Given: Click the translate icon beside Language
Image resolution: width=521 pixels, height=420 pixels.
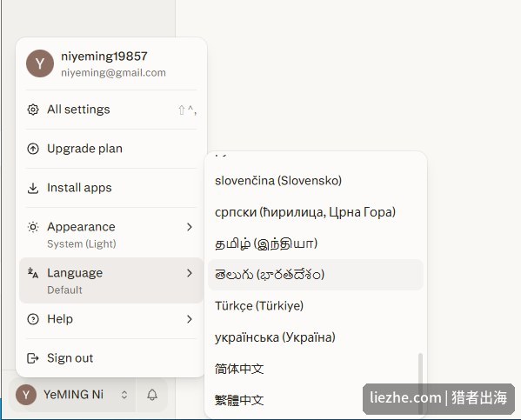Looking at the screenshot, I should [33, 273].
